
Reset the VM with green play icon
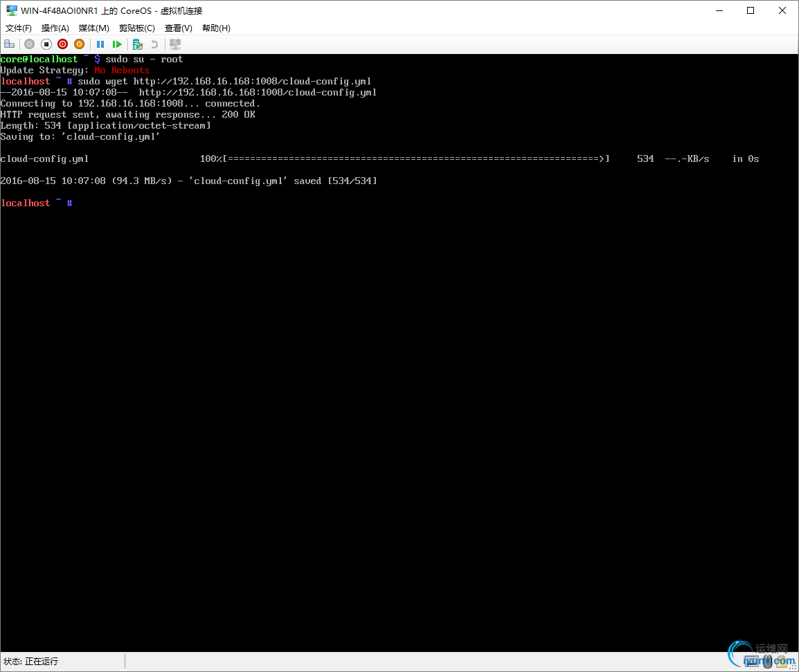pyautogui.click(x=117, y=44)
